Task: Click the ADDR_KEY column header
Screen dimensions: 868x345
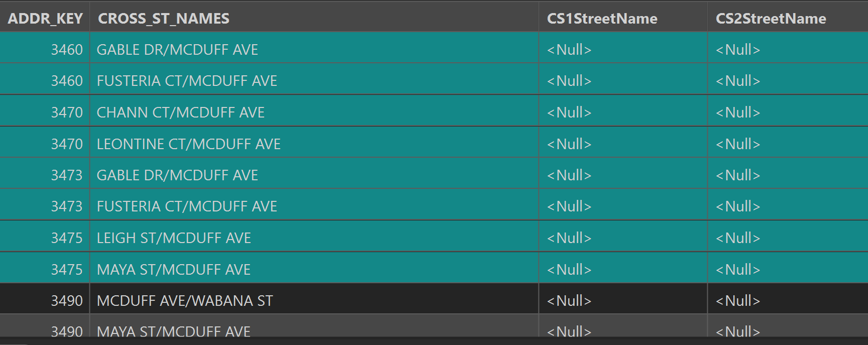Action: [45, 19]
